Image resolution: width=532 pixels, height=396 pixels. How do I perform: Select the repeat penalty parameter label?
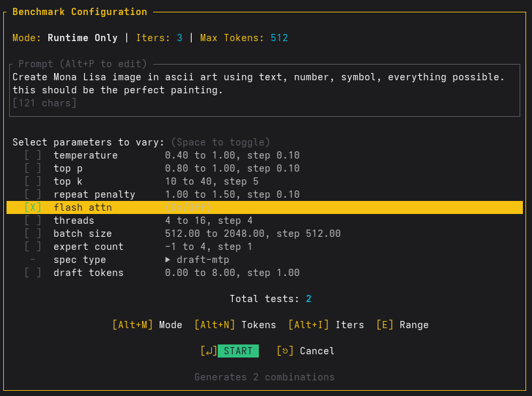95,194
